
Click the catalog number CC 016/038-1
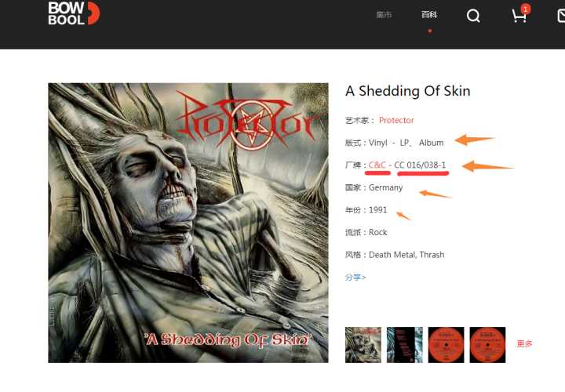point(420,165)
